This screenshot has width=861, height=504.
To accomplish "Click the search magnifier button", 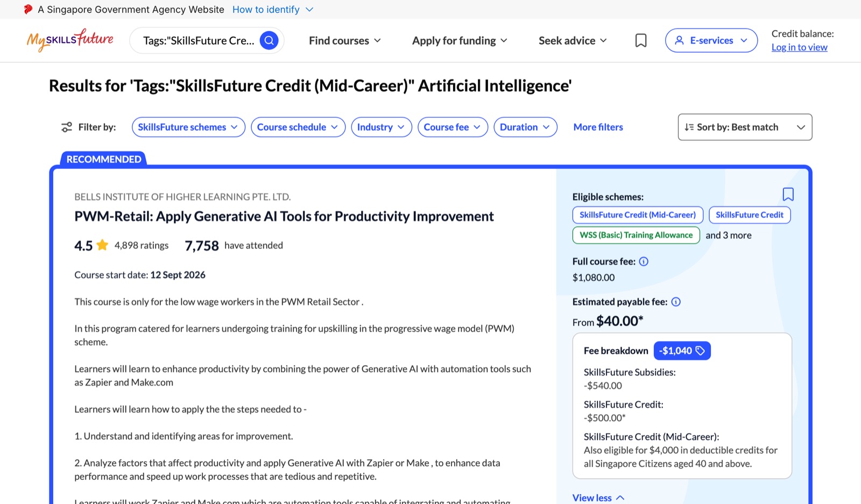I will (269, 40).
